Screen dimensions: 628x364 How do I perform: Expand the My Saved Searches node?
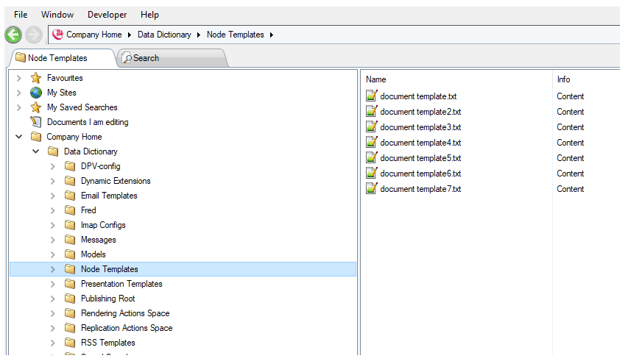point(19,107)
